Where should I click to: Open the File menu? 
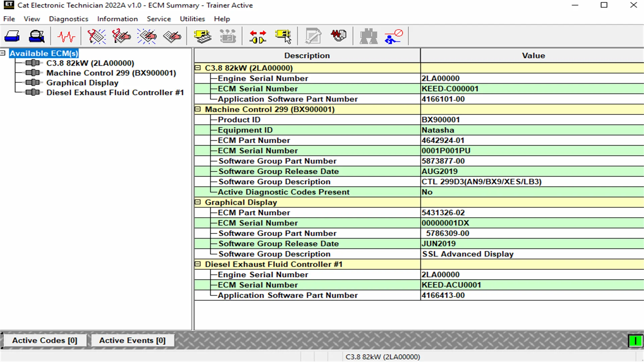(x=9, y=19)
